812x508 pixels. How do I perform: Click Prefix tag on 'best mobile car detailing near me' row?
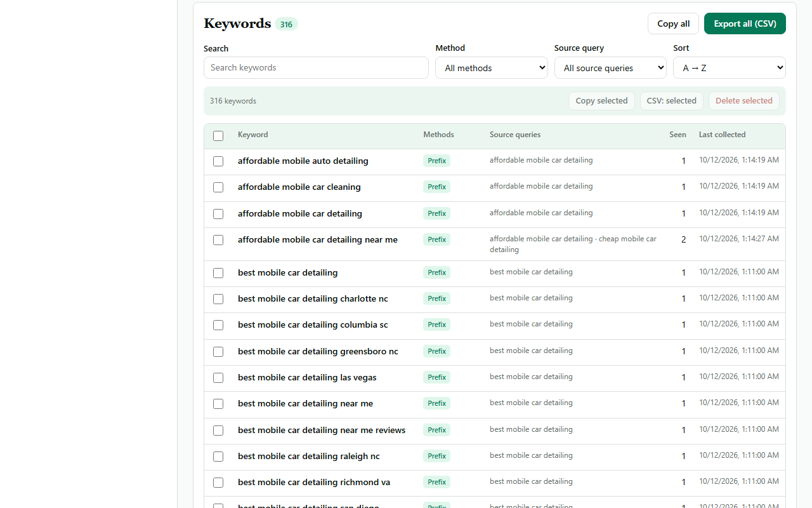(x=436, y=403)
